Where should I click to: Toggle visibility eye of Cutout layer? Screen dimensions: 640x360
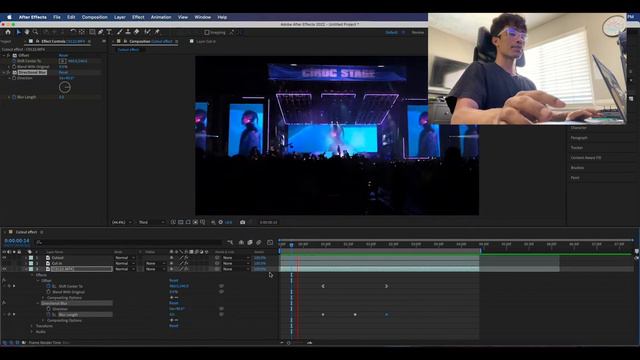[4, 258]
